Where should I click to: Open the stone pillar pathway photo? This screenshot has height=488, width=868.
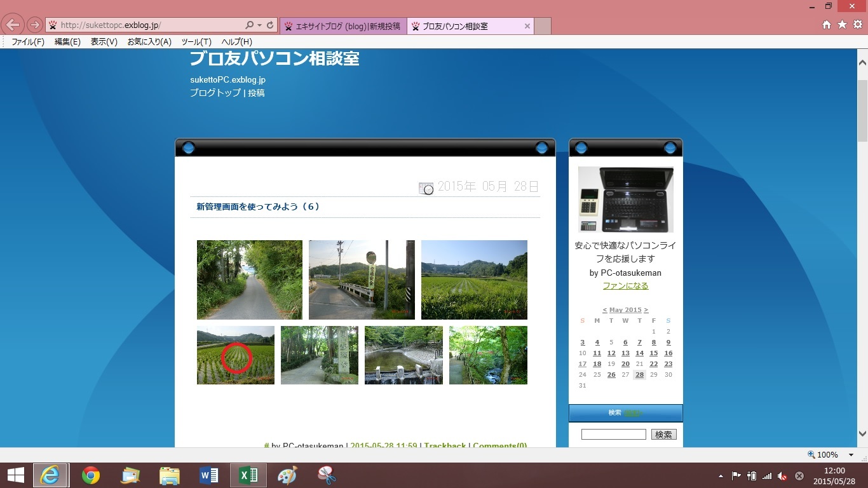[x=320, y=355]
